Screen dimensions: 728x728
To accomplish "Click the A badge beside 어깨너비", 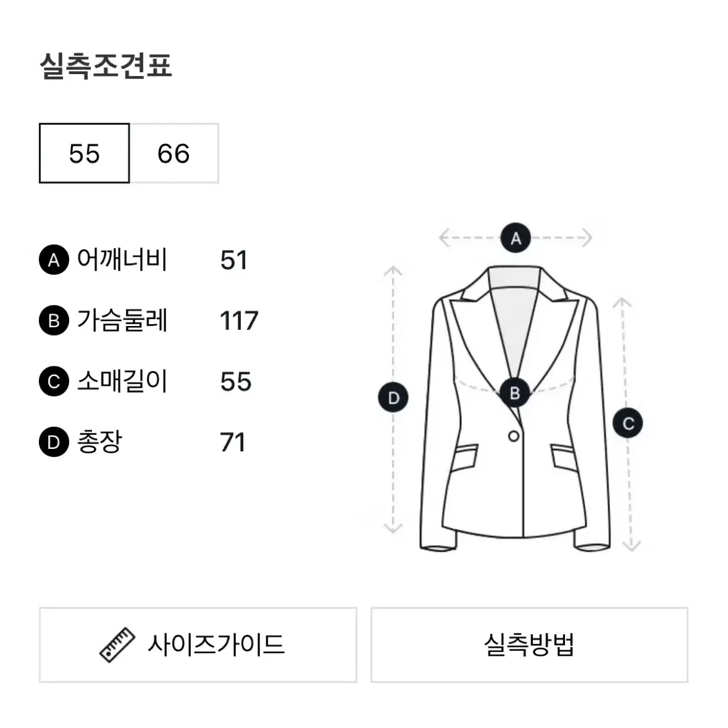I will (x=54, y=259).
